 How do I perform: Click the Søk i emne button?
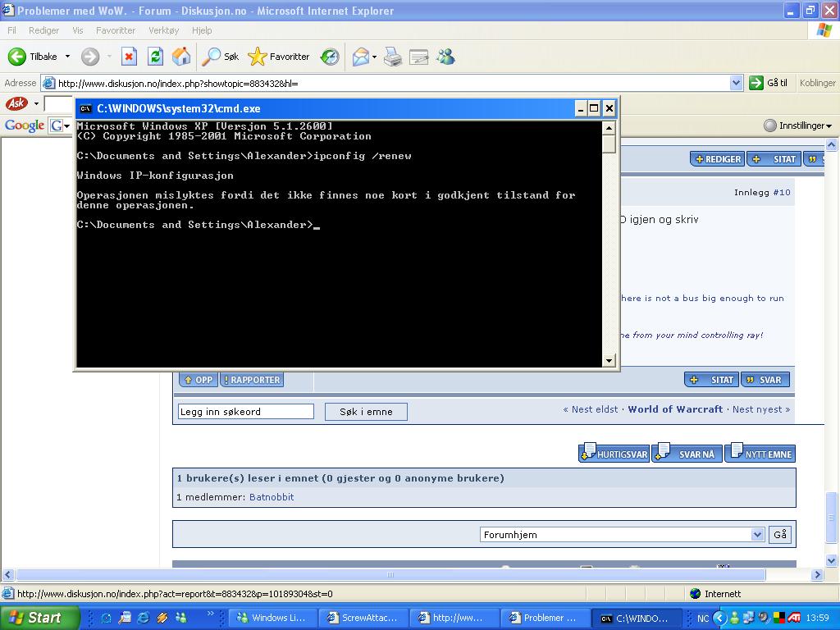pos(366,412)
